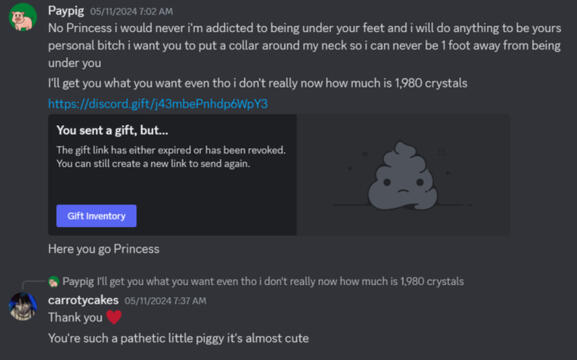Click the small Paypig avatar in reply preview
Image resolution: width=577 pixels, height=360 pixels.
click(x=54, y=282)
